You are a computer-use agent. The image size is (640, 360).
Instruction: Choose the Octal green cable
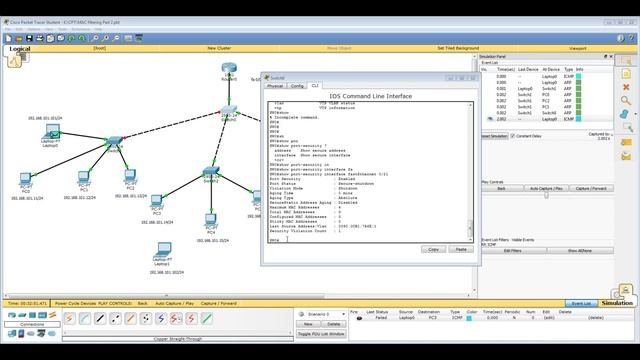[207, 318]
